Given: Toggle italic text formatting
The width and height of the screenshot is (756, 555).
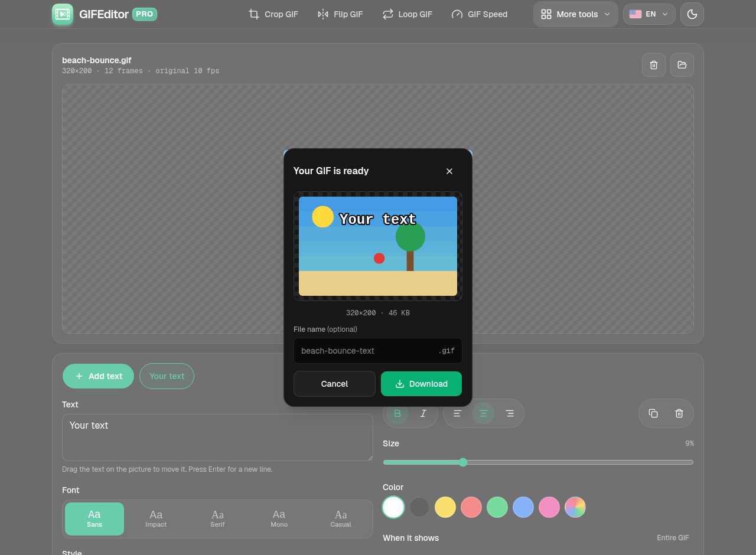Looking at the screenshot, I should coord(423,413).
